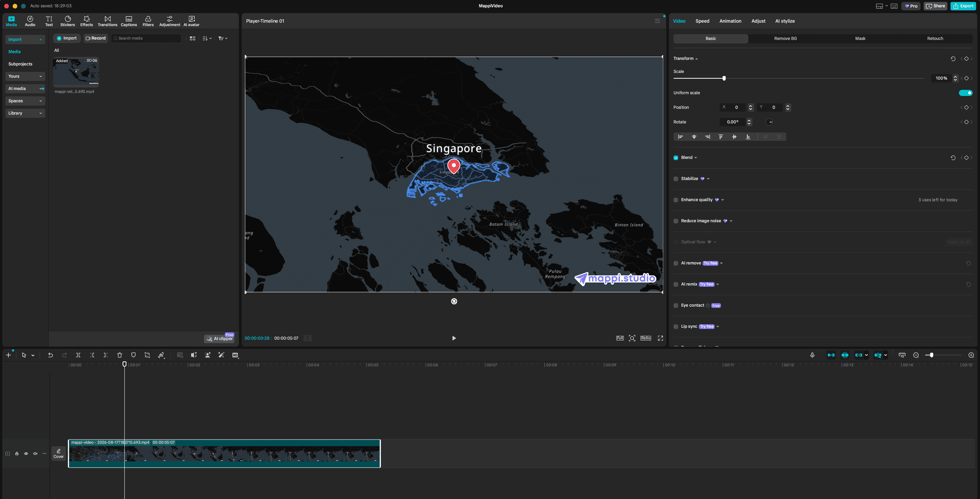Enable Reduce image noise checkbox

(676, 221)
